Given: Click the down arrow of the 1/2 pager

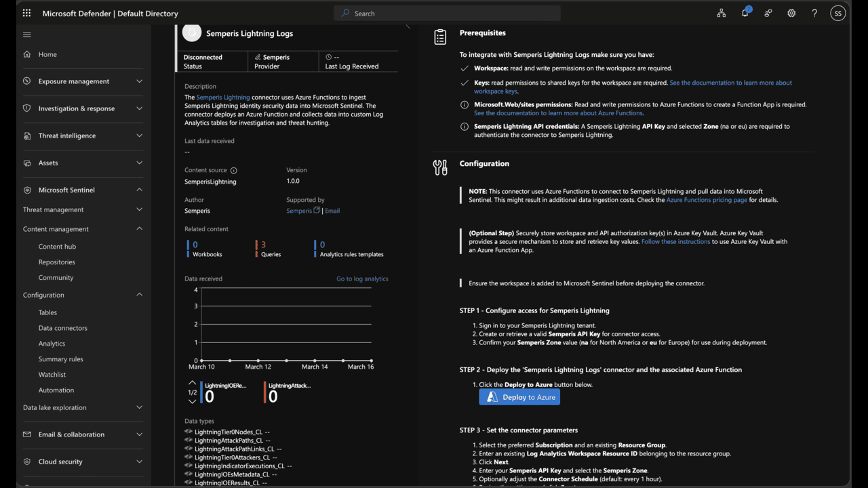Looking at the screenshot, I should click(192, 402).
